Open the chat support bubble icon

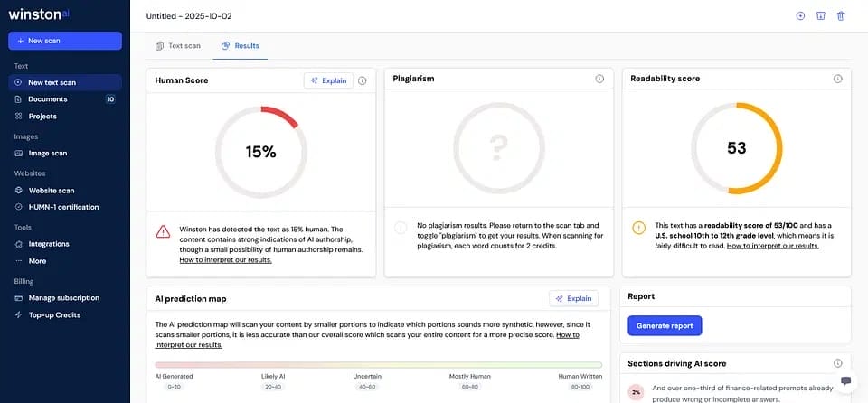[844, 381]
